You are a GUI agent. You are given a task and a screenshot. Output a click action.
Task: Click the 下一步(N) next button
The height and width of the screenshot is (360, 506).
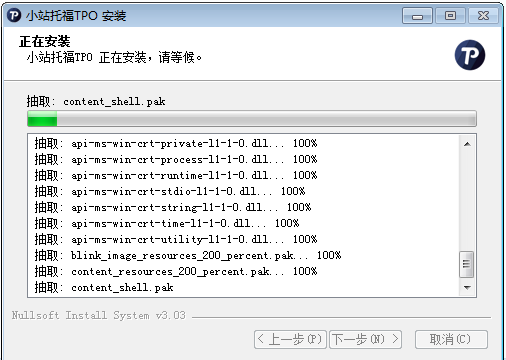pos(365,339)
